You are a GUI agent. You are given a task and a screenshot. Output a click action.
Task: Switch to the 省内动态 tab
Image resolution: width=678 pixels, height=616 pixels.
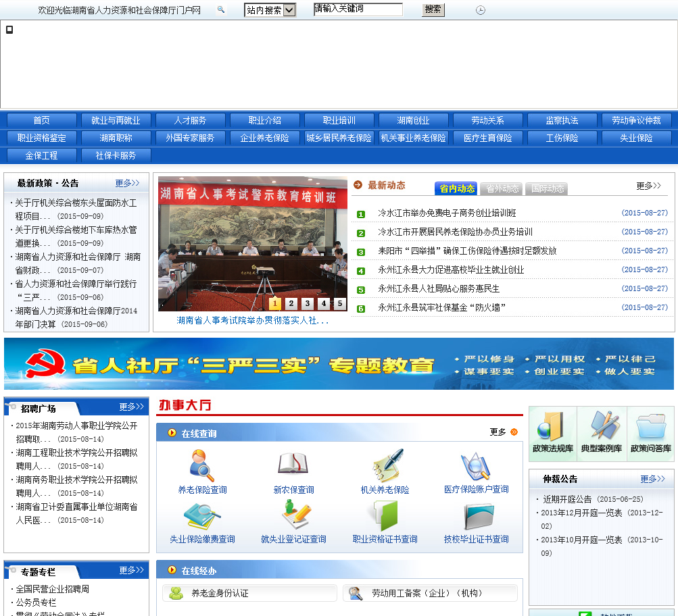(456, 188)
